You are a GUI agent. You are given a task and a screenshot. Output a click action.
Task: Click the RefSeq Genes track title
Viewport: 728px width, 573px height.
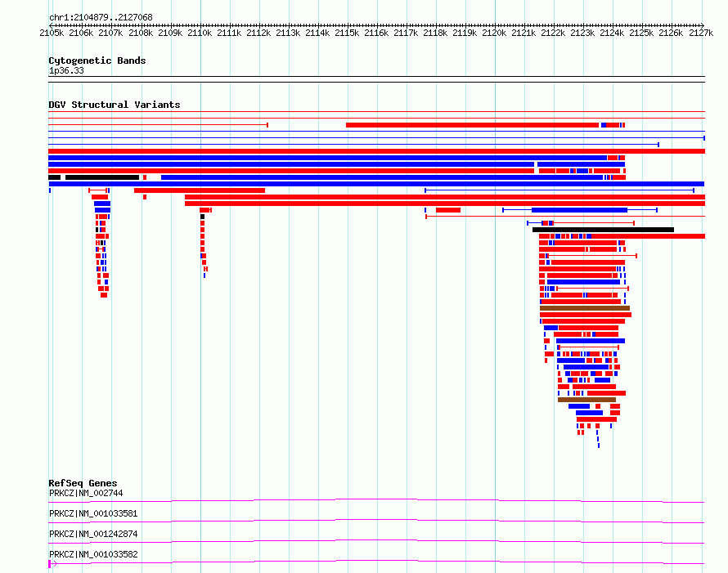83,483
